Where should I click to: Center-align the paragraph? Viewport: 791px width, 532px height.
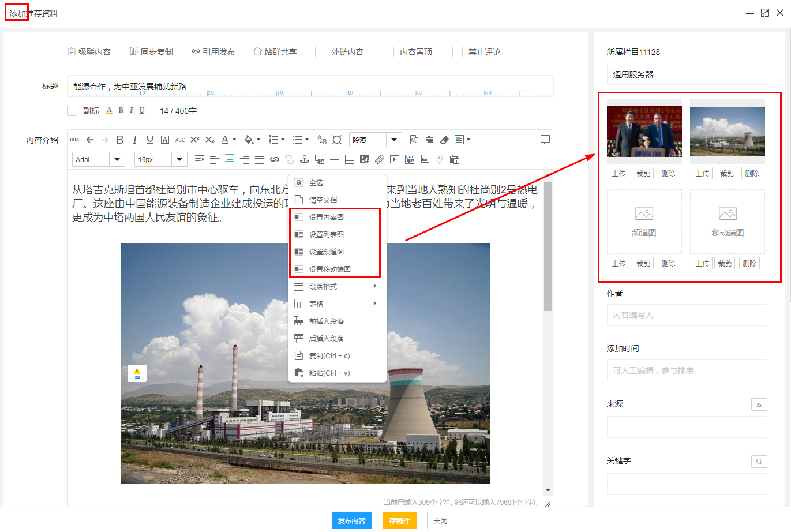click(x=230, y=159)
